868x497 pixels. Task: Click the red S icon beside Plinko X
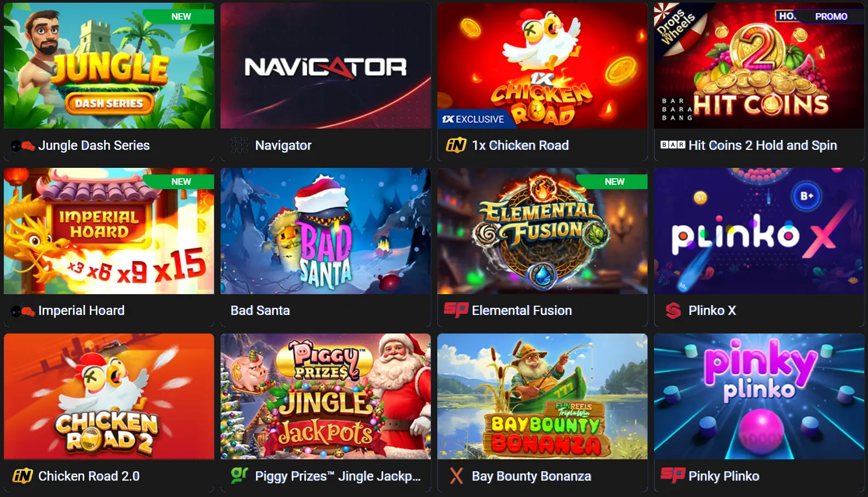[x=673, y=311]
